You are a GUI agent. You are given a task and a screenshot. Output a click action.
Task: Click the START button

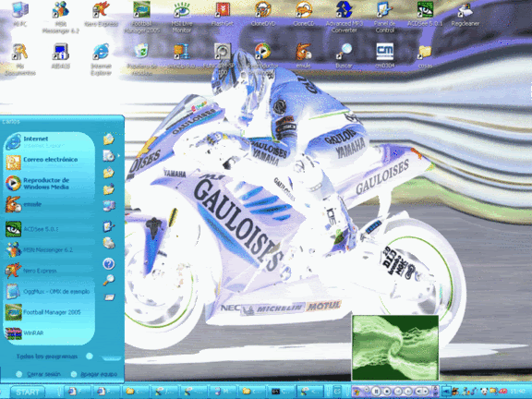(27, 392)
